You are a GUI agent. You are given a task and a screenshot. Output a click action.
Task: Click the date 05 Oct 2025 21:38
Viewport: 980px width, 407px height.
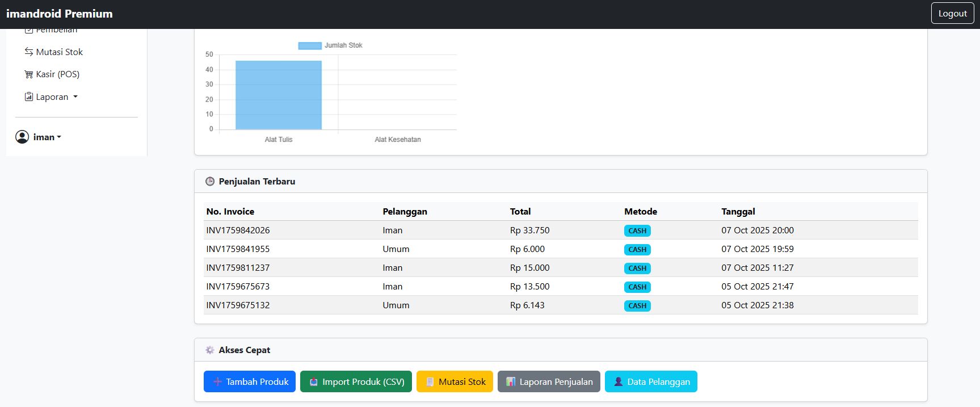[x=758, y=305]
